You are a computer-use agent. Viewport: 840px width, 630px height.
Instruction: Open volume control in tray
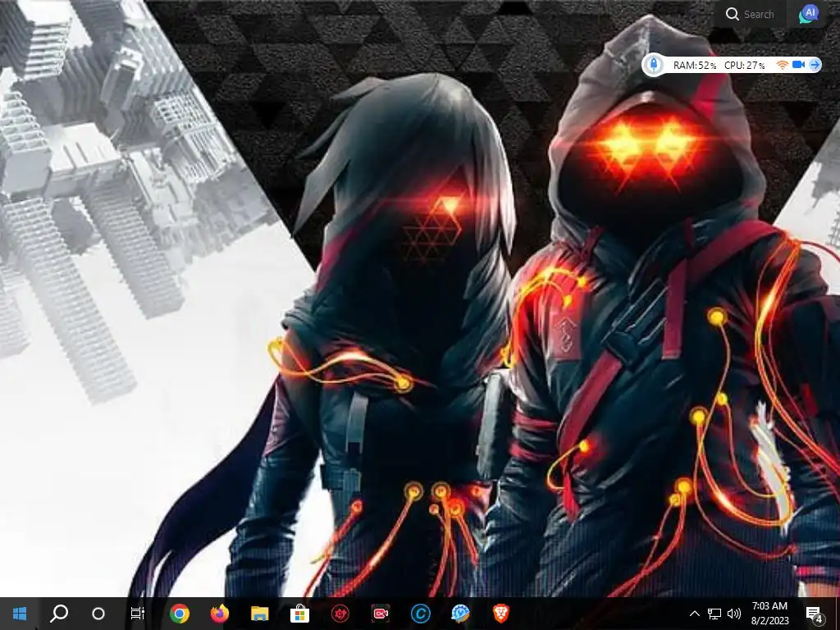[x=734, y=614]
